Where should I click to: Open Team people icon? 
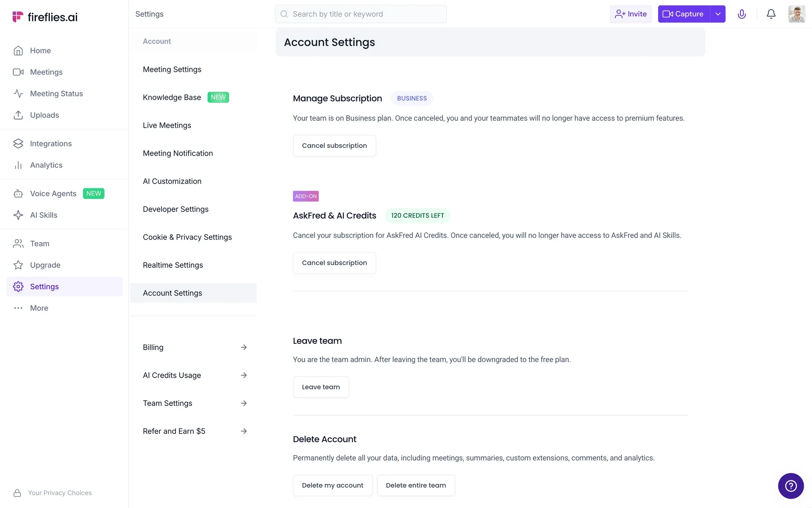click(x=18, y=243)
